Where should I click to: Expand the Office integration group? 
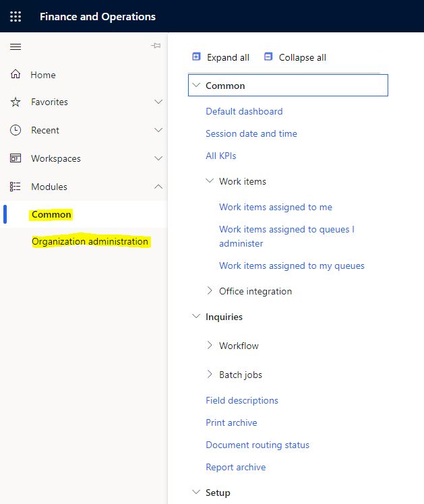(x=210, y=291)
